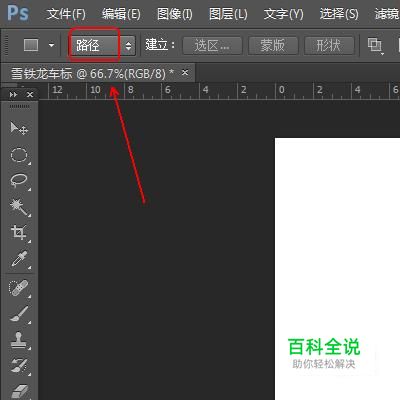
Task: Select the Elliptical Marquee tool
Action: click(x=19, y=155)
